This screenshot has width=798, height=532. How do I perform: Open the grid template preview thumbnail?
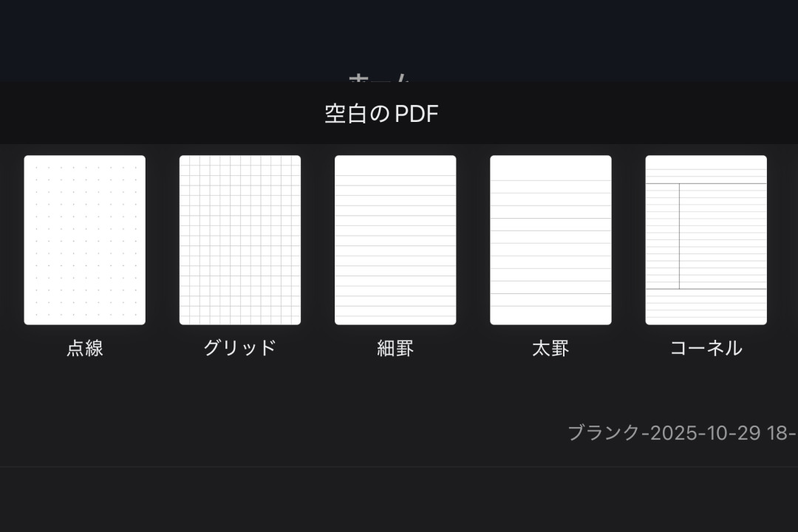pos(239,239)
